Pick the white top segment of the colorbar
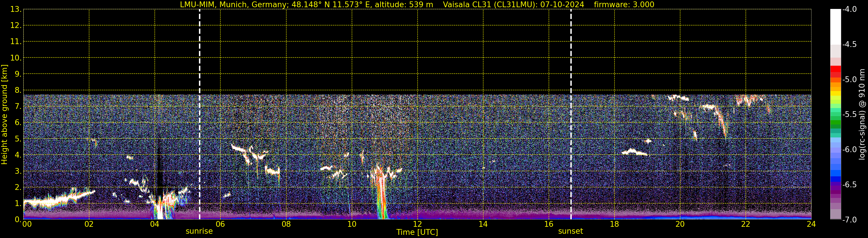This screenshot has height=238, width=868. click(835, 27)
